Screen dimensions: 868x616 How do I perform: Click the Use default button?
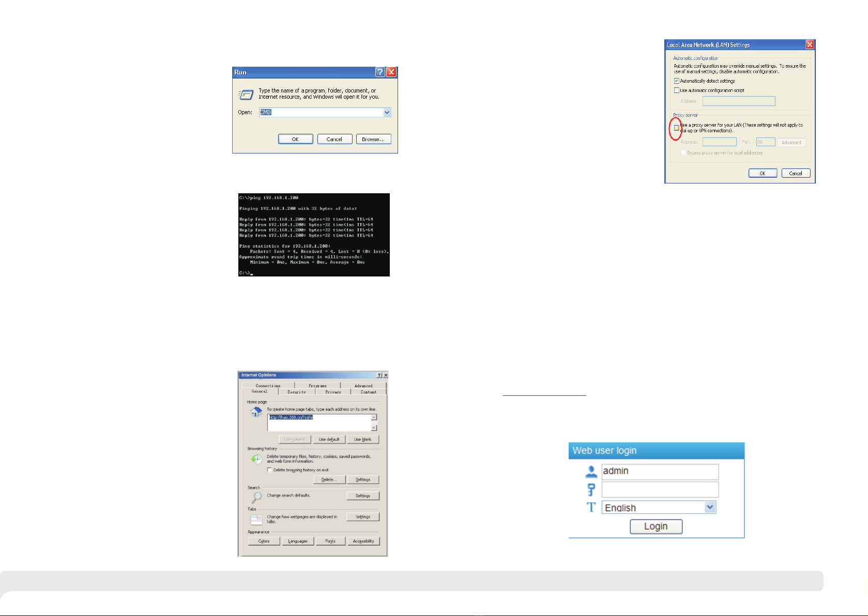(329, 439)
